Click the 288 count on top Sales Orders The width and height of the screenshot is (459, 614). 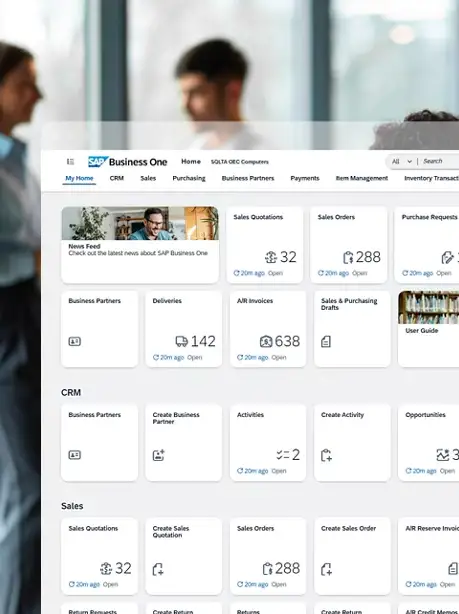point(368,257)
